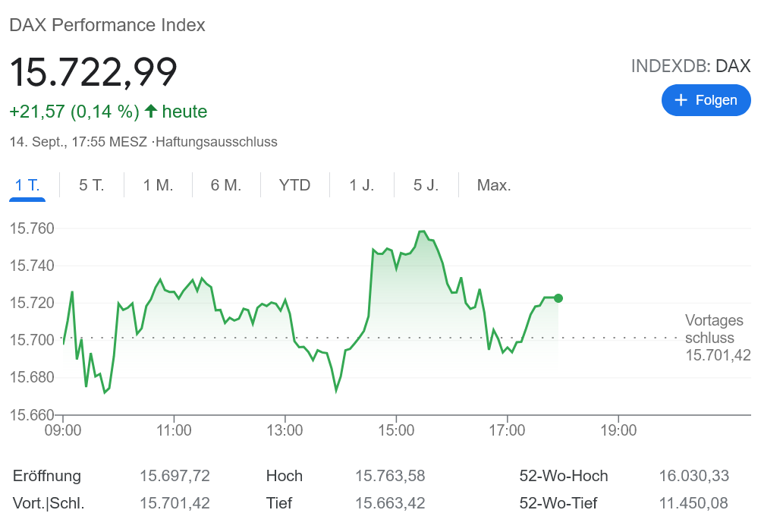This screenshot has width=761, height=532.
Task: Click the DAX Performance Index title
Action: click(x=107, y=25)
